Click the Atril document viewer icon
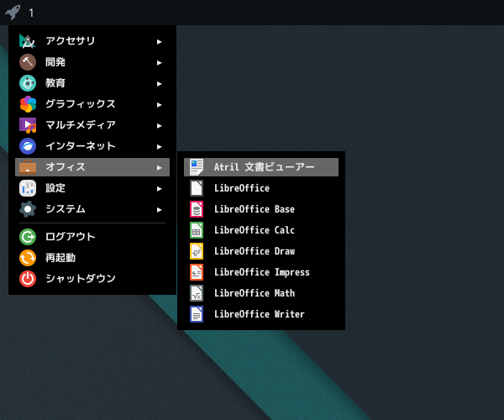Image resolution: width=504 pixels, height=420 pixels. (197, 167)
